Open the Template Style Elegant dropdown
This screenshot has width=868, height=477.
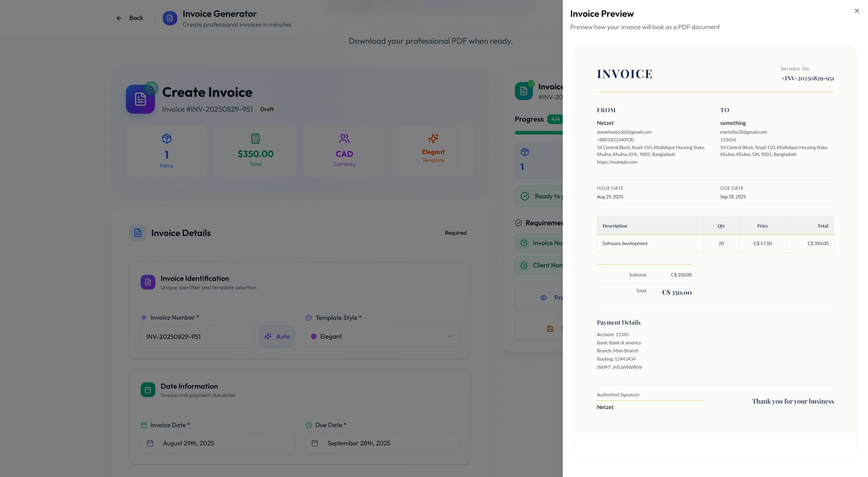click(x=382, y=337)
